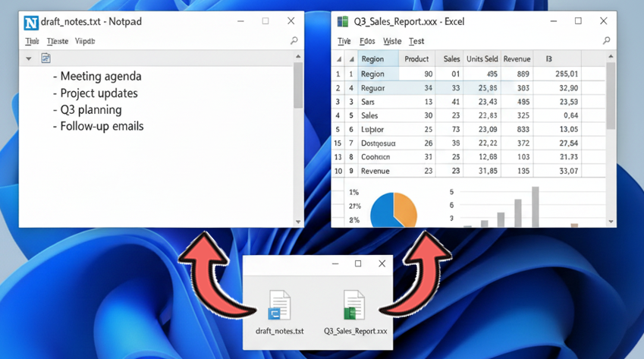Screen dimensions: 644x359
Task: Open the Tieste menu in Notepad
Action: tap(57, 41)
